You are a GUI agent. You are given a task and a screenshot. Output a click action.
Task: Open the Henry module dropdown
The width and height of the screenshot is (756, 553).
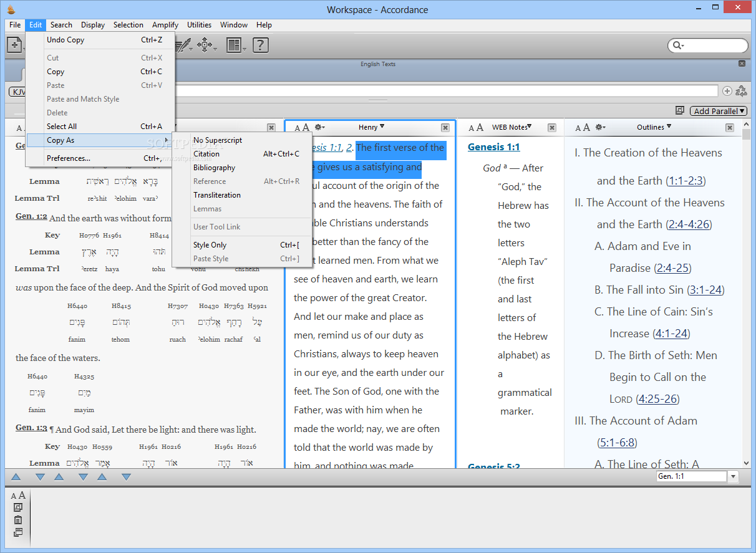pyautogui.click(x=371, y=127)
